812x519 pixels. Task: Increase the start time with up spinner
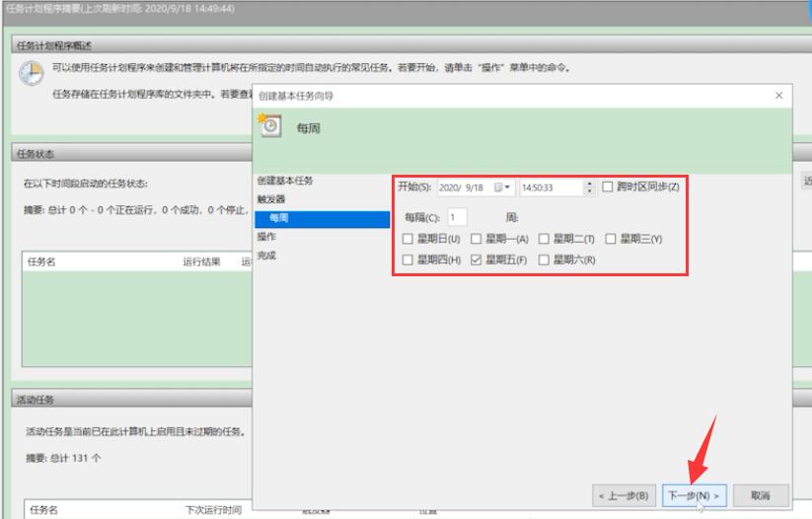point(589,184)
